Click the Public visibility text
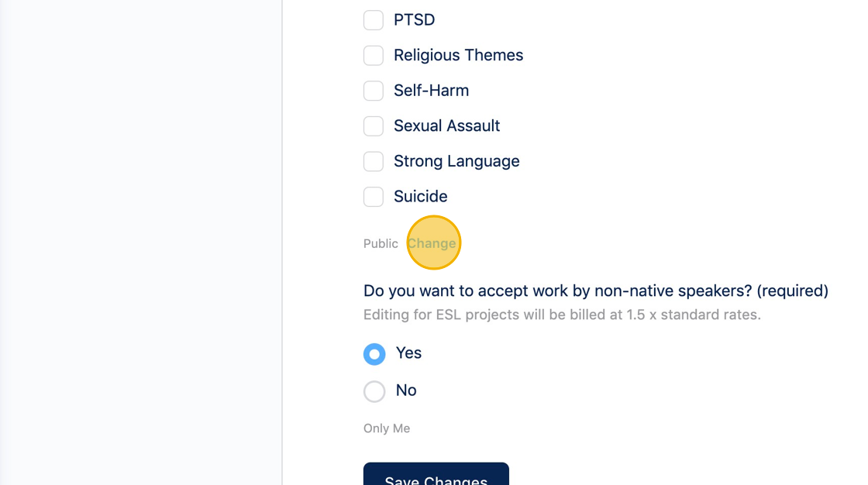The height and width of the screenshot is (485, 868). coord(381,244)
